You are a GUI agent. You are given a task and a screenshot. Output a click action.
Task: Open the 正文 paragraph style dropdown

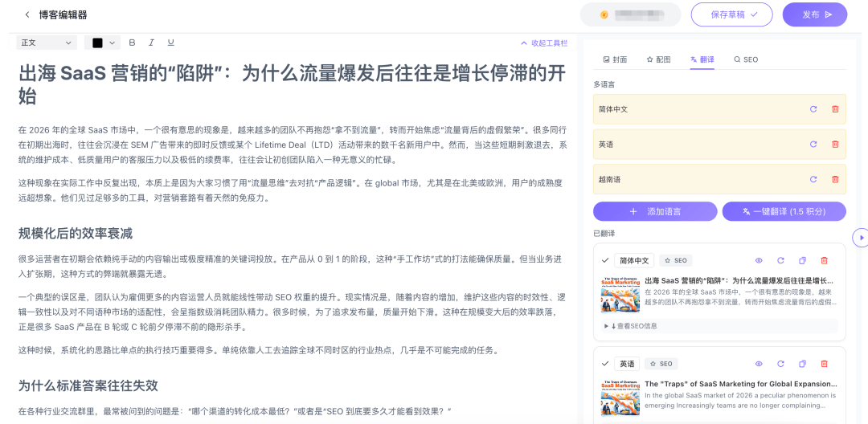pos(47,43)
